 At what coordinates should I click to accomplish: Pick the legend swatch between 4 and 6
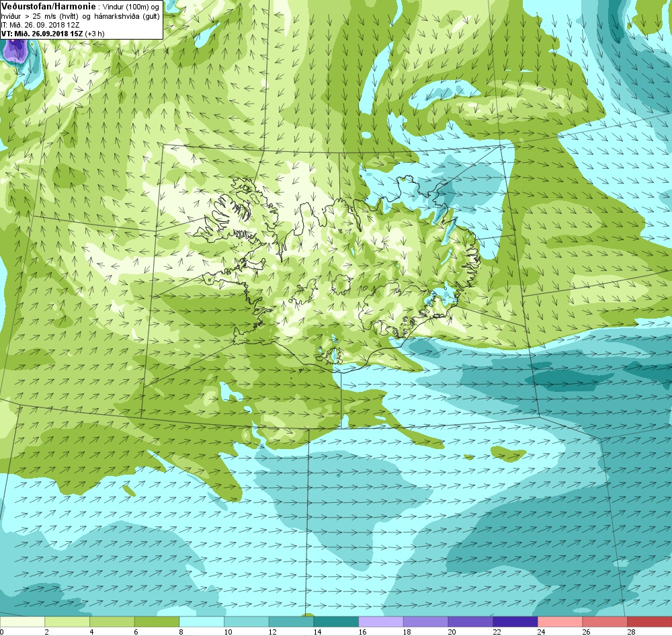112,622
